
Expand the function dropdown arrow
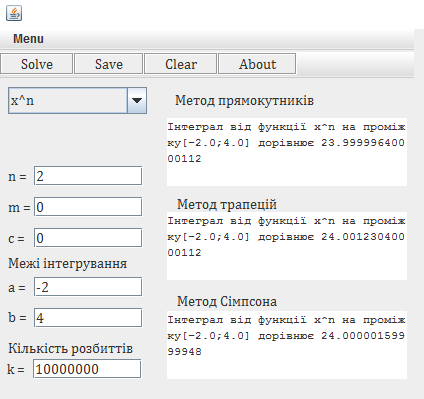pyautogui.click(x=137, y=100)
